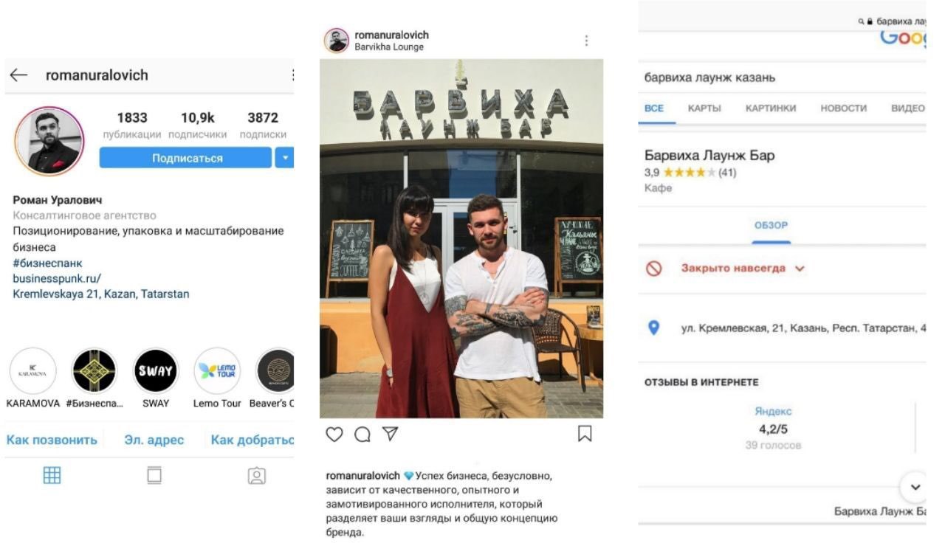Expand the Закрыто навсегда hours chevron
The image size is (945, 560).
click(800, 269)
